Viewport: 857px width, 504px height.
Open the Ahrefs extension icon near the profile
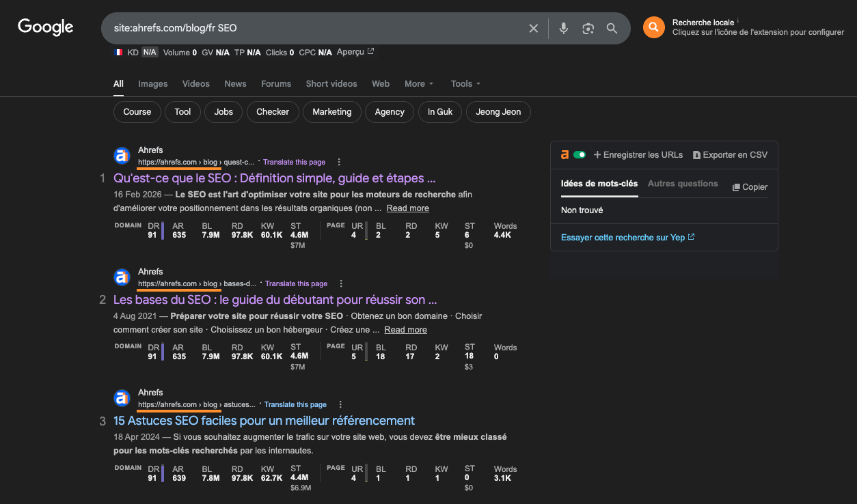(653, 28)
